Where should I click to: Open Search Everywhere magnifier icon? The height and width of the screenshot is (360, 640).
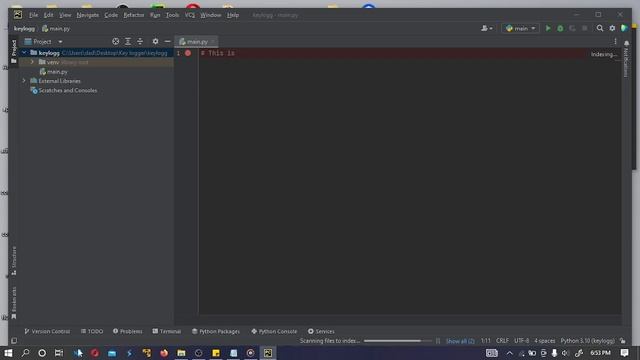[600, 28]
